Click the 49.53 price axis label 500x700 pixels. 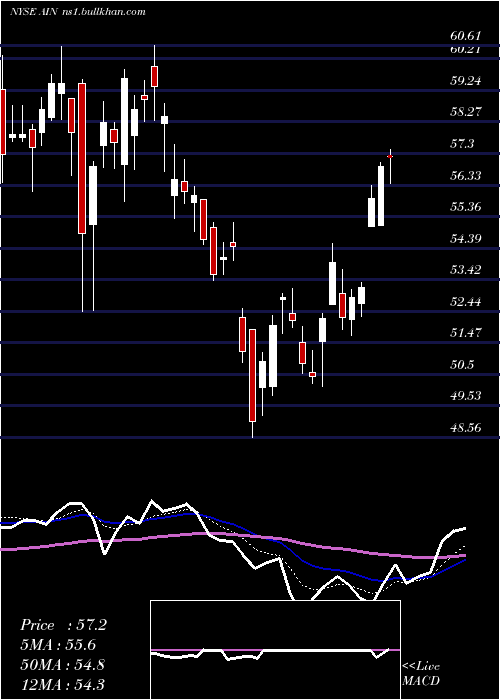coord(466,396)
